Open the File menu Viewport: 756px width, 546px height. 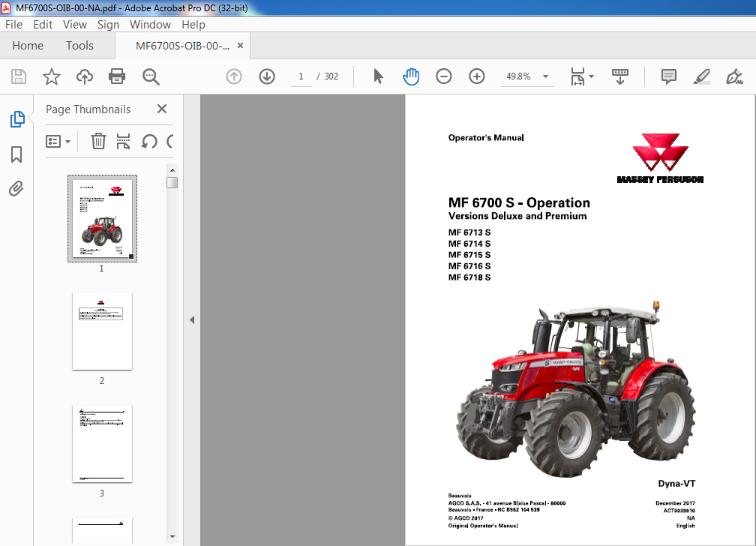[x=14, y=25]
